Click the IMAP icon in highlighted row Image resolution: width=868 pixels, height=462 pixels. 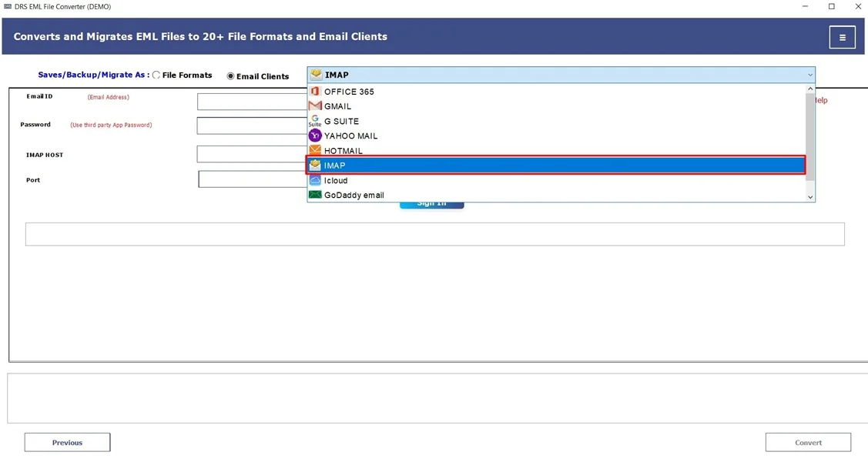tap(315, 165)
